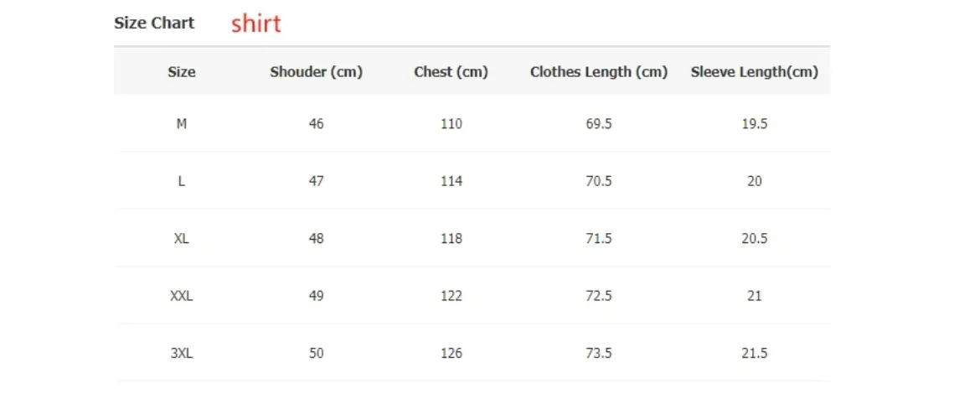Select the red shirt label
Screen dimensions: 980x394
tap(256, 23)
